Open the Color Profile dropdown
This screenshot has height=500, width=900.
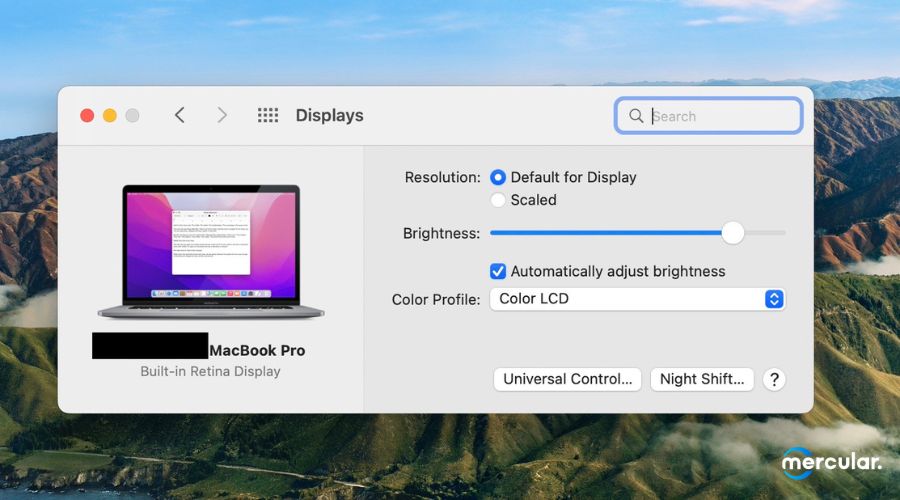pos(637,299)
